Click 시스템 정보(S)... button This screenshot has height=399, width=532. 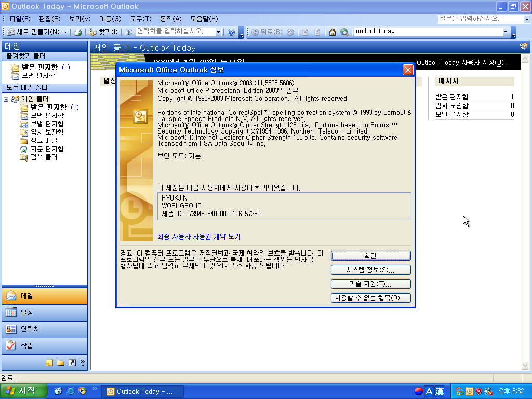click(x=370, y=270)
